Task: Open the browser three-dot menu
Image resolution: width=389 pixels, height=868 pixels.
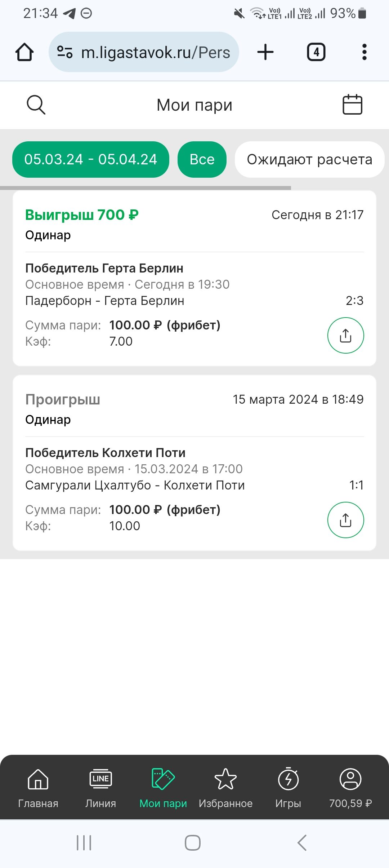Action: tap(364, 52)
